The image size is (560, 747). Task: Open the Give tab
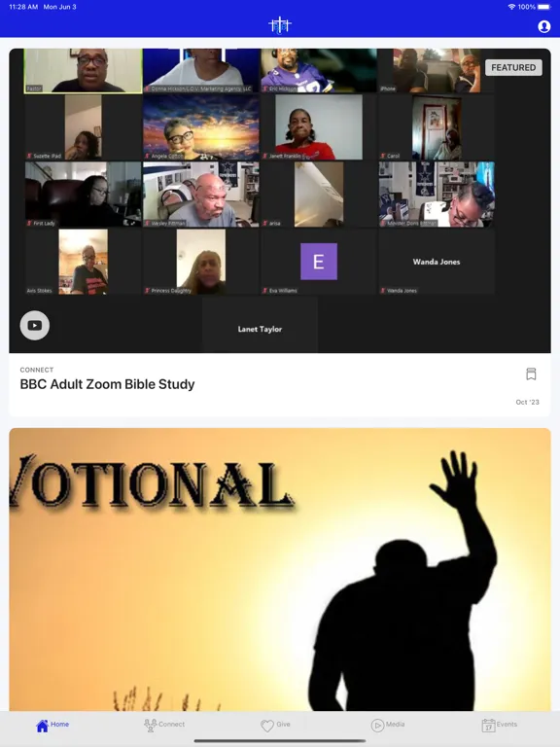pyautogui.click(x=275, y=725)
